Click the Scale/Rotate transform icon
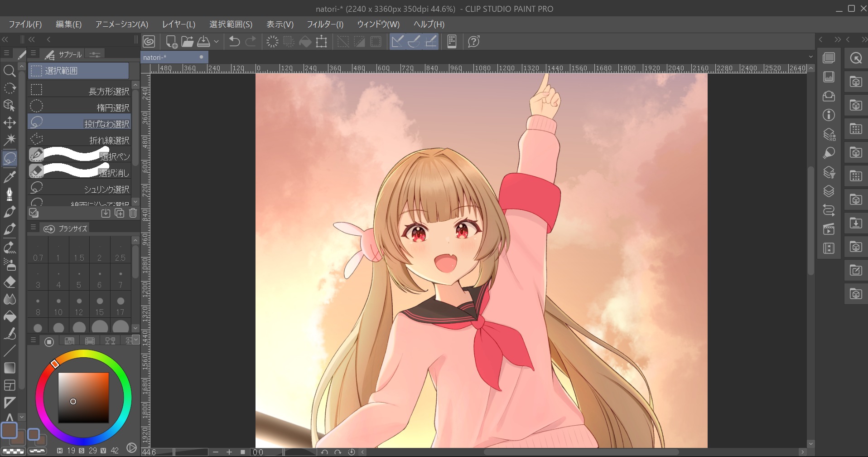The image size is (868, 457). pyautogui.click(x=322, y=42)
